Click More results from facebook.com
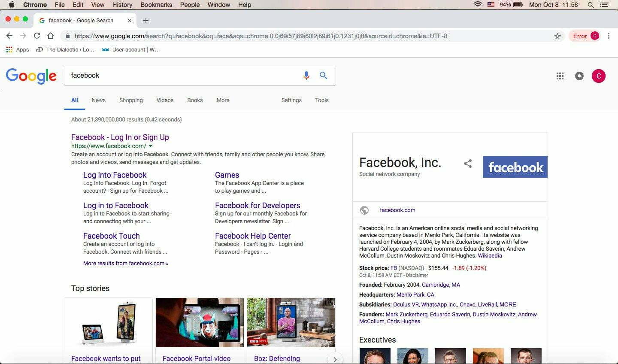This screenshot has height=364, width=618. click(x=126, y=263)
